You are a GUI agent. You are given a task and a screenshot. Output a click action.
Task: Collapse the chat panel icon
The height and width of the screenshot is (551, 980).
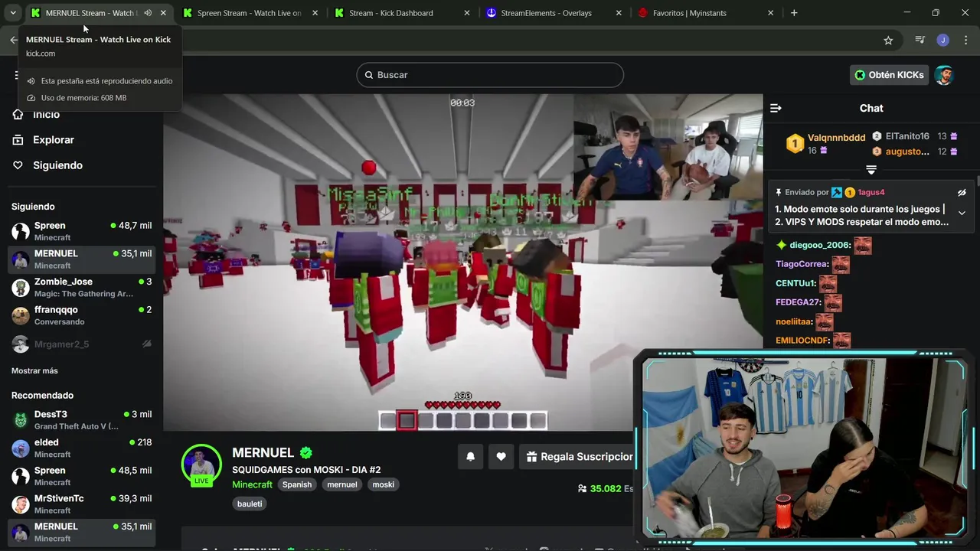[776, 108]
